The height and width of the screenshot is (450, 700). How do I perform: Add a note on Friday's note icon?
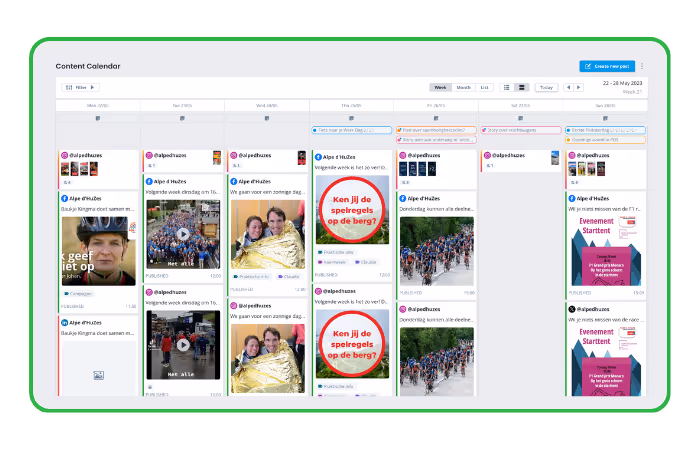[436, 118]
